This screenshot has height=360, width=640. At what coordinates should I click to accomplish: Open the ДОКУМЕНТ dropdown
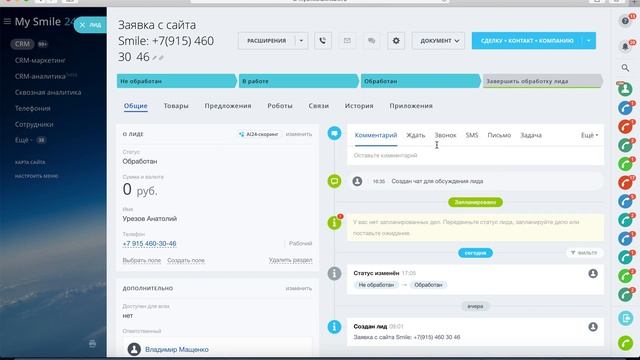[438, 41]
